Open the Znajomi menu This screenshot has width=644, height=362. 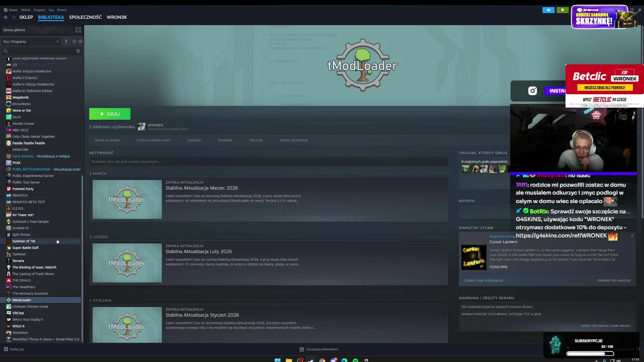39,10
